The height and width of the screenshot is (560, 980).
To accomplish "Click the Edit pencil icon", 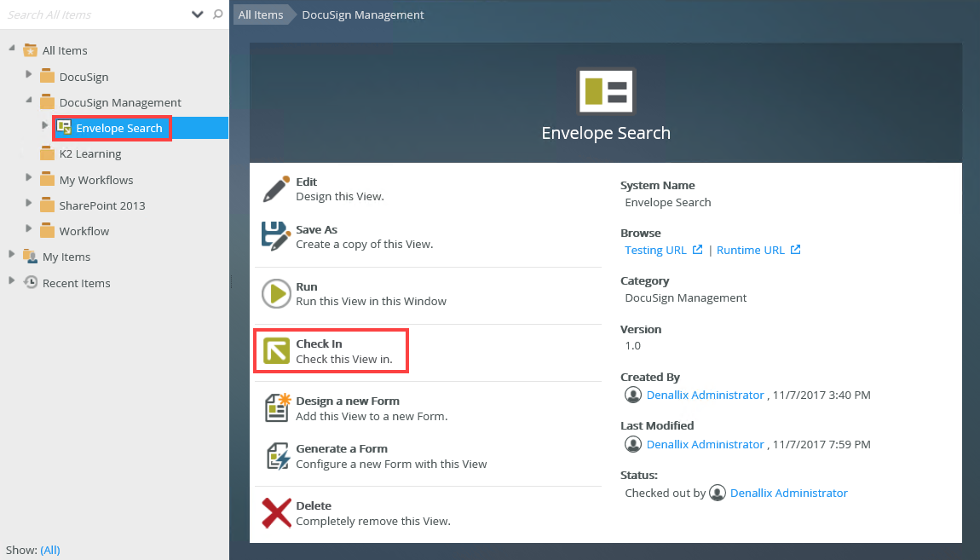I will (275, 188).
